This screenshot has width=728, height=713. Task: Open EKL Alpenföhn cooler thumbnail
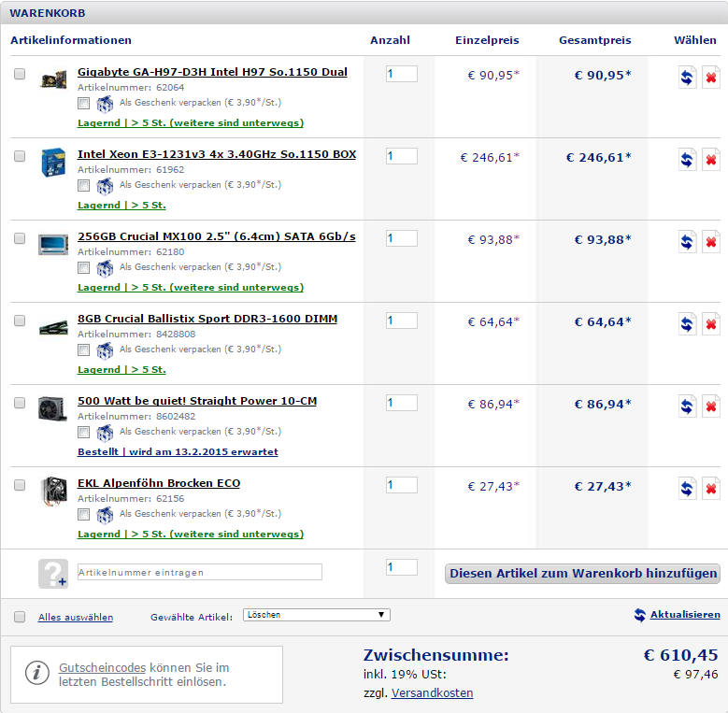53,491
